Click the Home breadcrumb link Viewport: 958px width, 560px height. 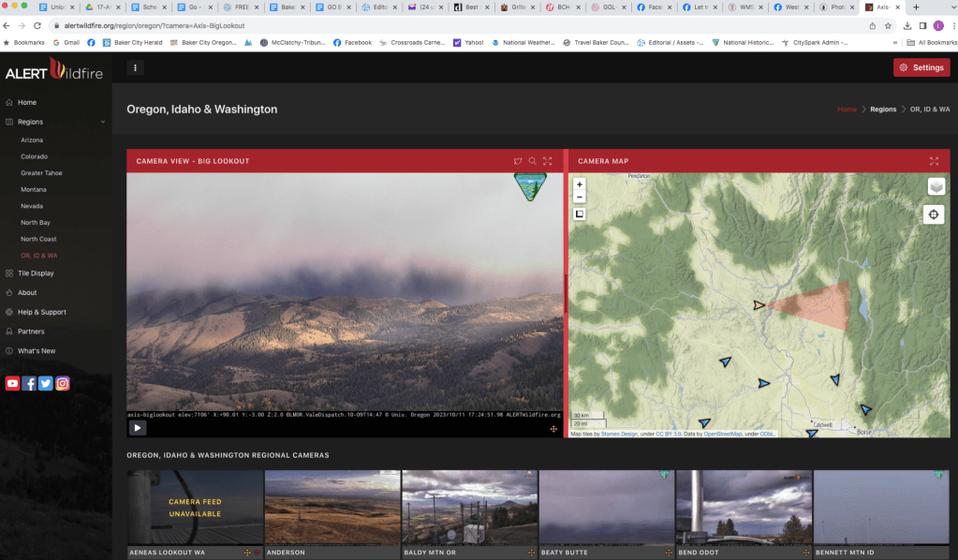847,110
